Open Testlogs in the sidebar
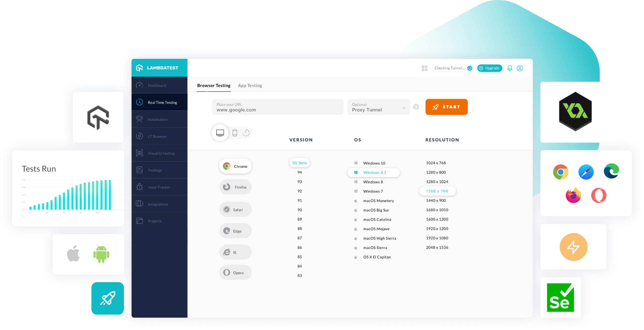The height and width of the screenshot is (330, 644). point(159,170)
